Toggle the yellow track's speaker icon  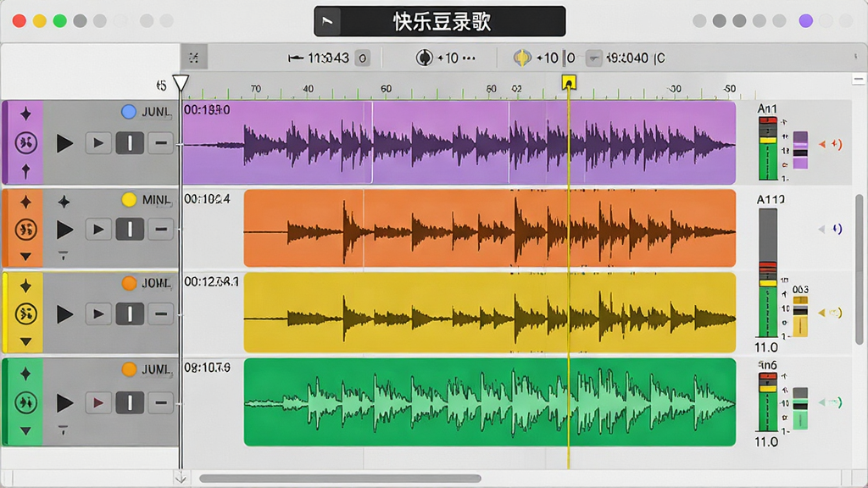(x=831, y=313)
